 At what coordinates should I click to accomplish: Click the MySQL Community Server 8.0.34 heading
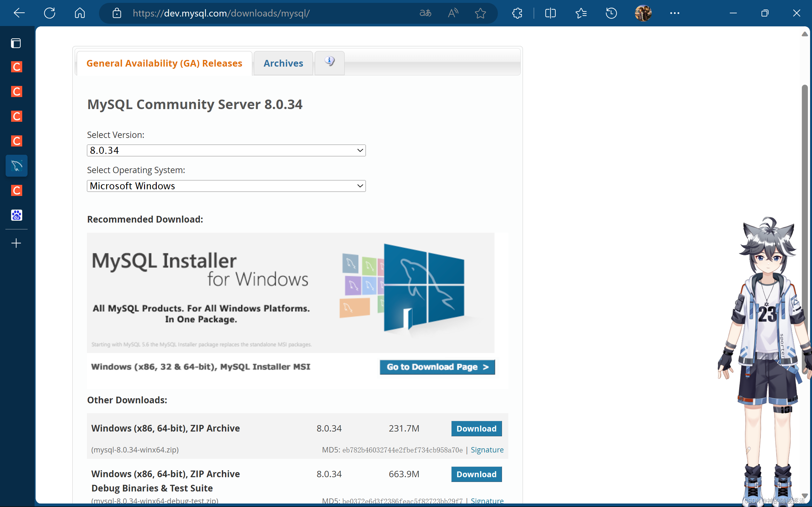pyautogui.click(x=195, y=104)
